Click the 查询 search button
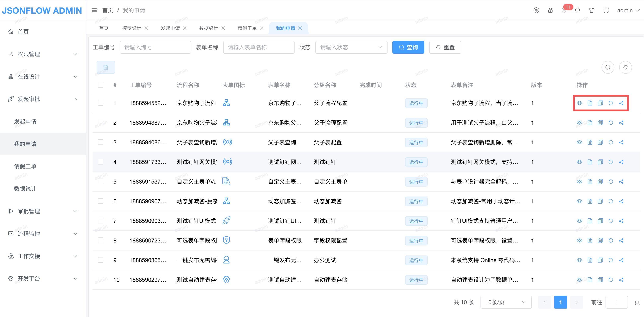644x317 pixels. click(x=408, y=47)
